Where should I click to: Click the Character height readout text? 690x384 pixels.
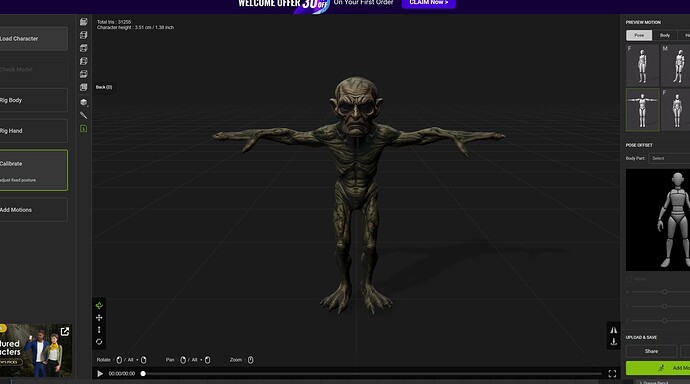click(136, 28)
